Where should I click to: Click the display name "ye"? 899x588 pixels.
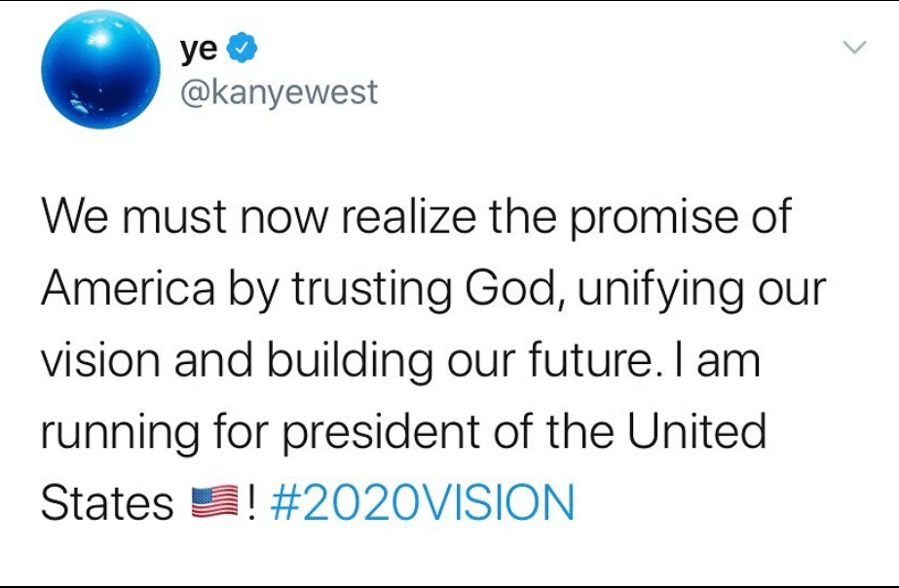[199, 48]
